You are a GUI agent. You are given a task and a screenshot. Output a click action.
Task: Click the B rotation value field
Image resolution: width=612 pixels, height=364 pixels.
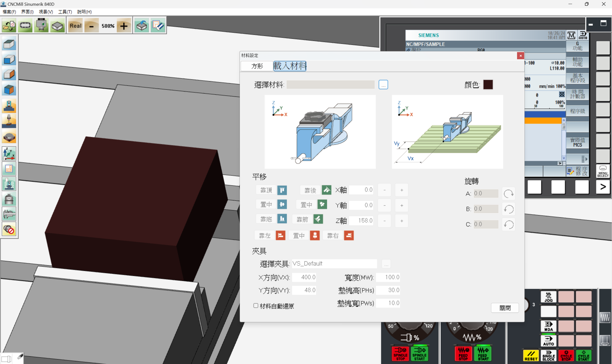tap(486, 209)
